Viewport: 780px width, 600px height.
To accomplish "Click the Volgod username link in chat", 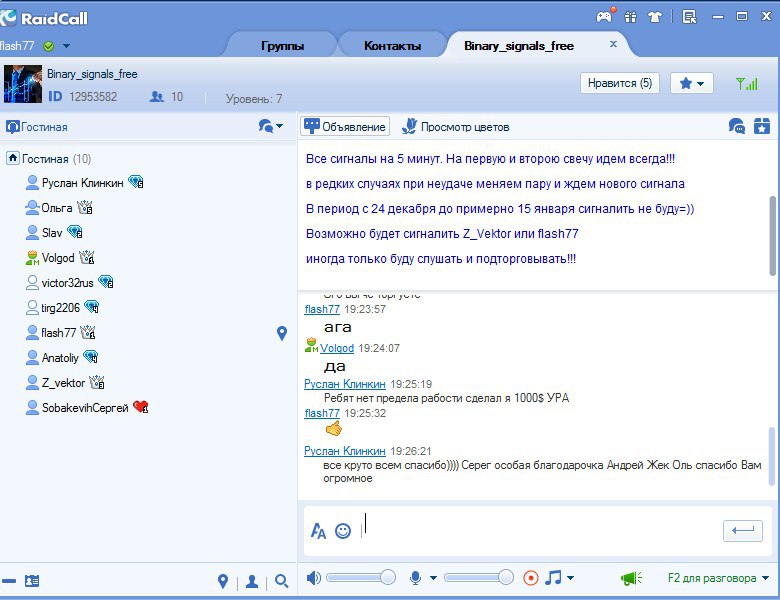I will (337, 348).
